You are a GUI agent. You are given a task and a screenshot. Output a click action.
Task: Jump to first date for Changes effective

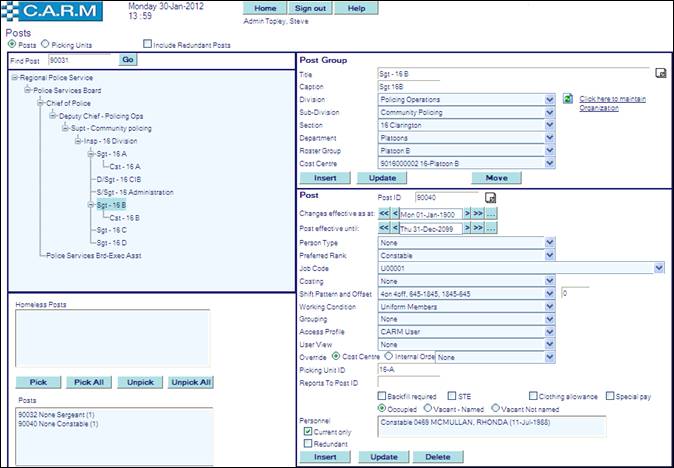[x=384, y=214]
